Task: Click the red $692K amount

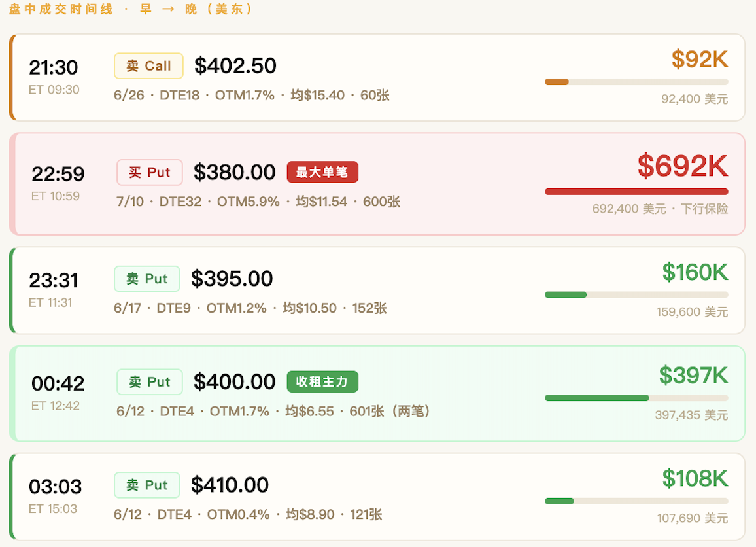Action: tap(683, 166)
